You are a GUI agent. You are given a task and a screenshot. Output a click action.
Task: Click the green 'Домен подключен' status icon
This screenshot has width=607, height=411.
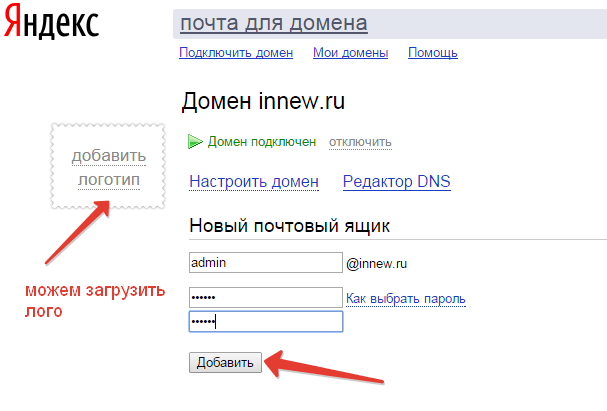click(x=195, y=142)
